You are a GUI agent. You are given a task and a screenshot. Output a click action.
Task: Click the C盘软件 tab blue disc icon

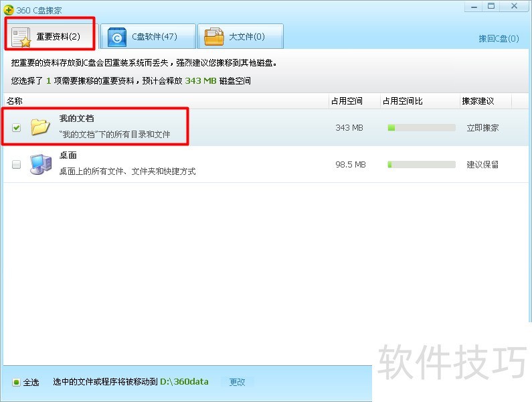tap(116, 38)
